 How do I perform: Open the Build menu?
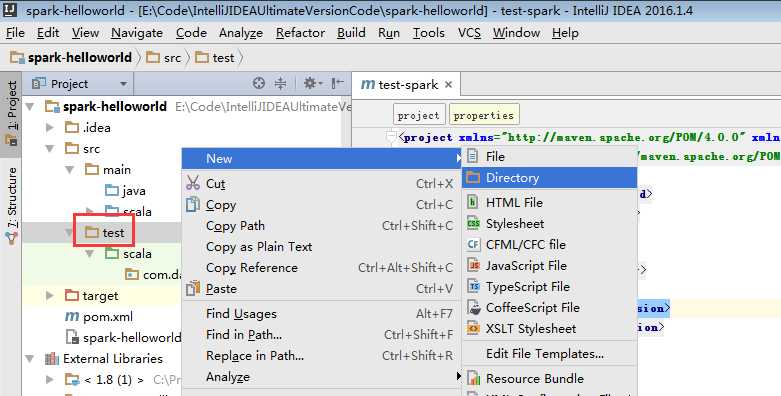click(x=351, y=33)
